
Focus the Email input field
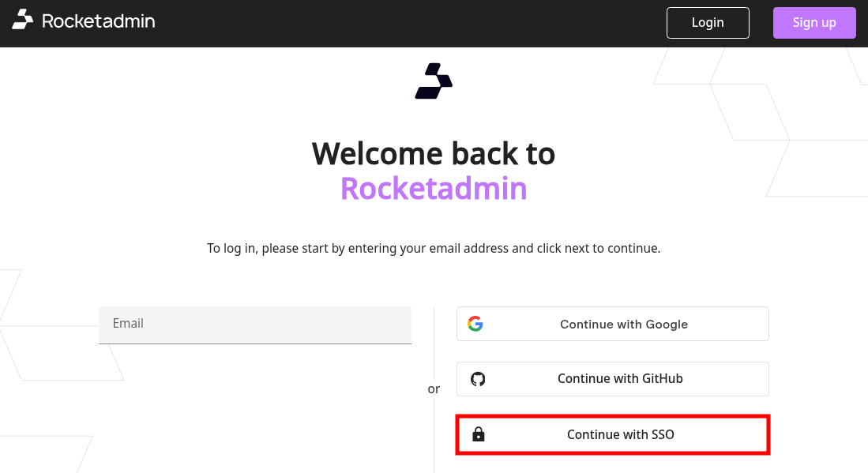tap(254, 325)
